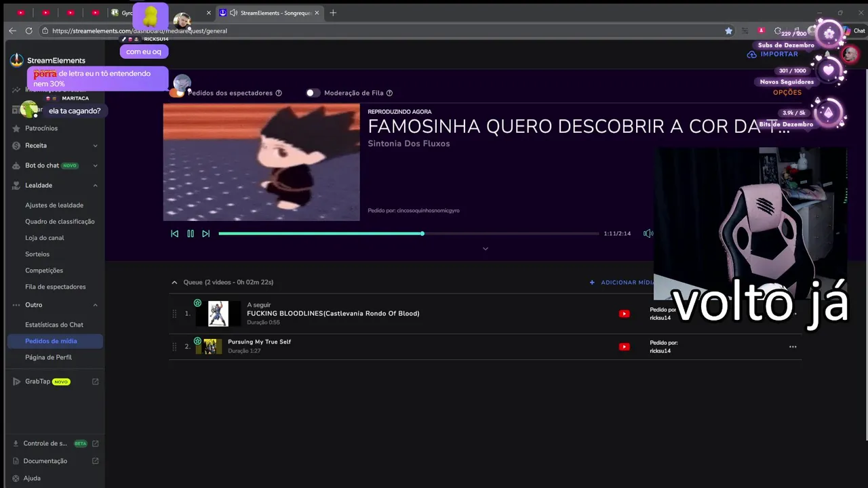868x488 pixels.
Task: Click the FUCKING BLOODLINES thumbnail
Action: click(218, 314)
